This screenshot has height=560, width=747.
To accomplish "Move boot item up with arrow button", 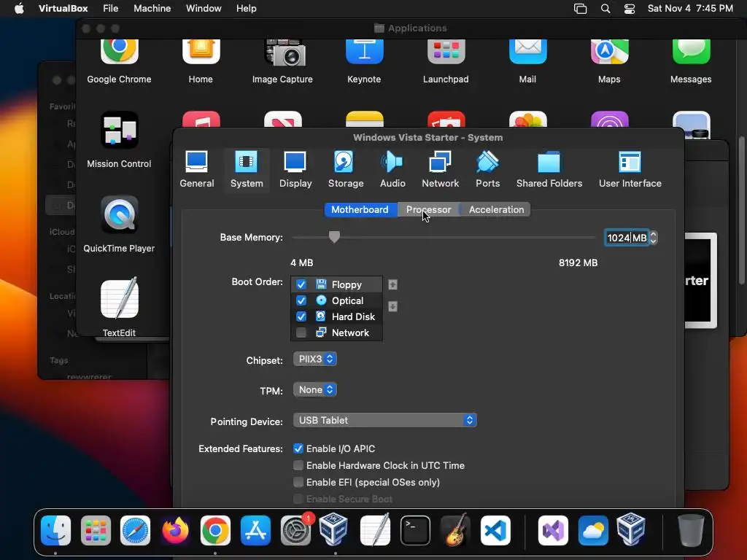I will [x=392, y=285].
